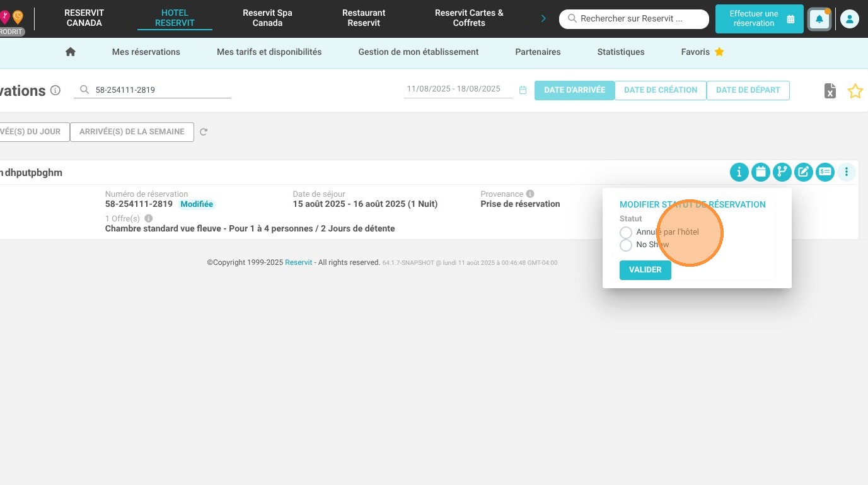Click the 'Chambre standard vue fleuve' offer text
This screenshot has height=485, width=868.
click(x=250, y=228)
